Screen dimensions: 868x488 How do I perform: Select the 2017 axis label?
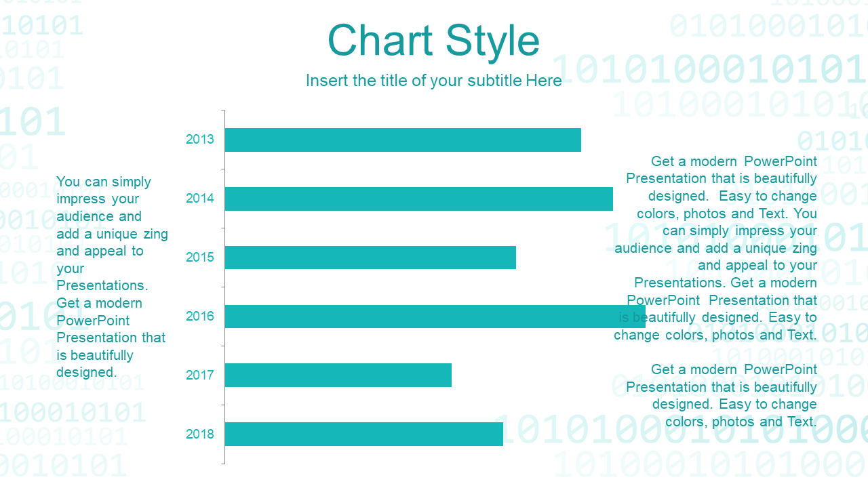(x=200, y=375)
